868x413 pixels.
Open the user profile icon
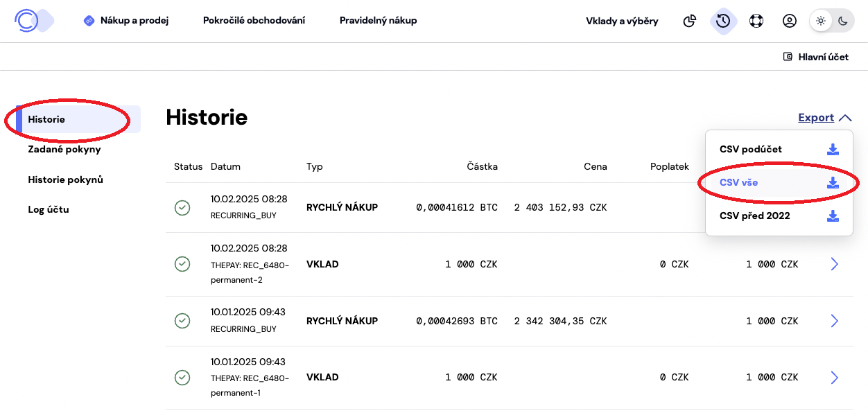pyautogui.click(x=789, y=21)
